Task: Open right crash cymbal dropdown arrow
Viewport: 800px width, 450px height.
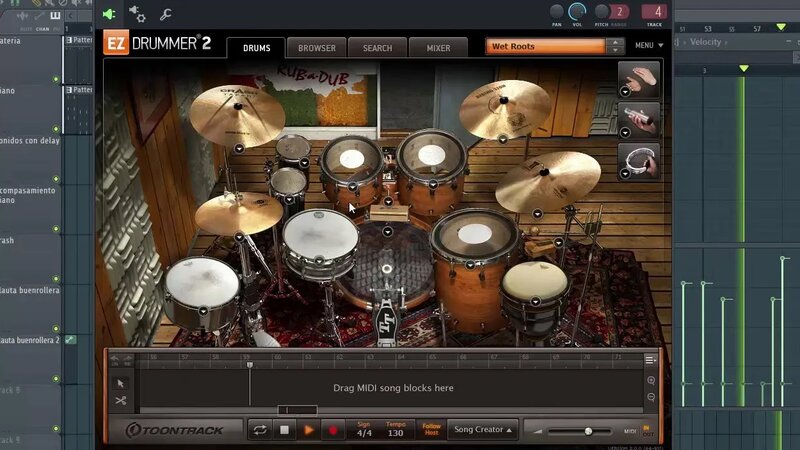Action: point(503,139)
